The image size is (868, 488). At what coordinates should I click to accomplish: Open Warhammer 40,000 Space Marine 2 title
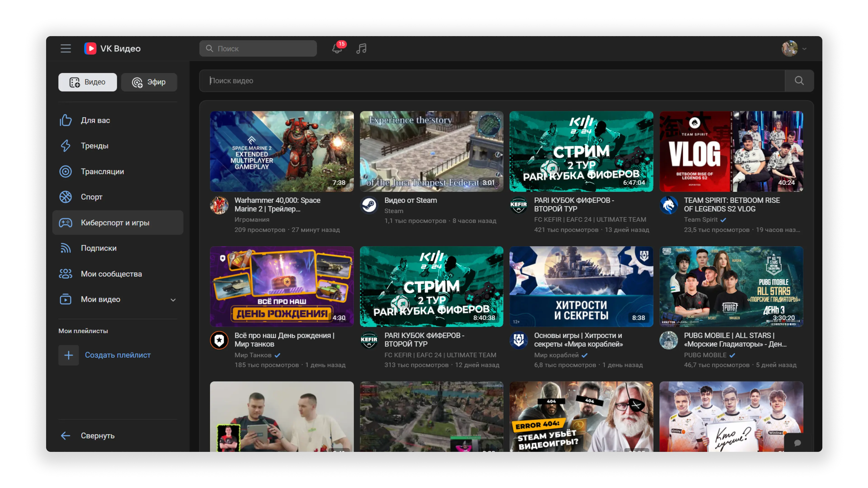277,205
